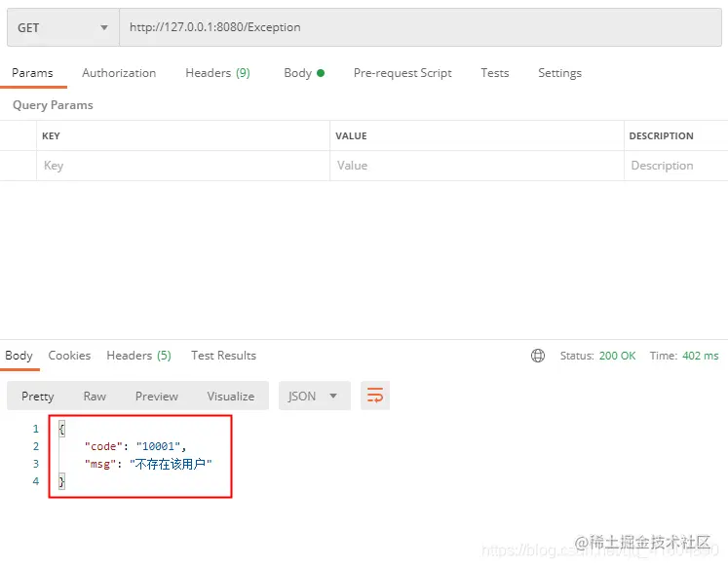
Task: Select the Pretty view button
Action: [x=38, y=396]
